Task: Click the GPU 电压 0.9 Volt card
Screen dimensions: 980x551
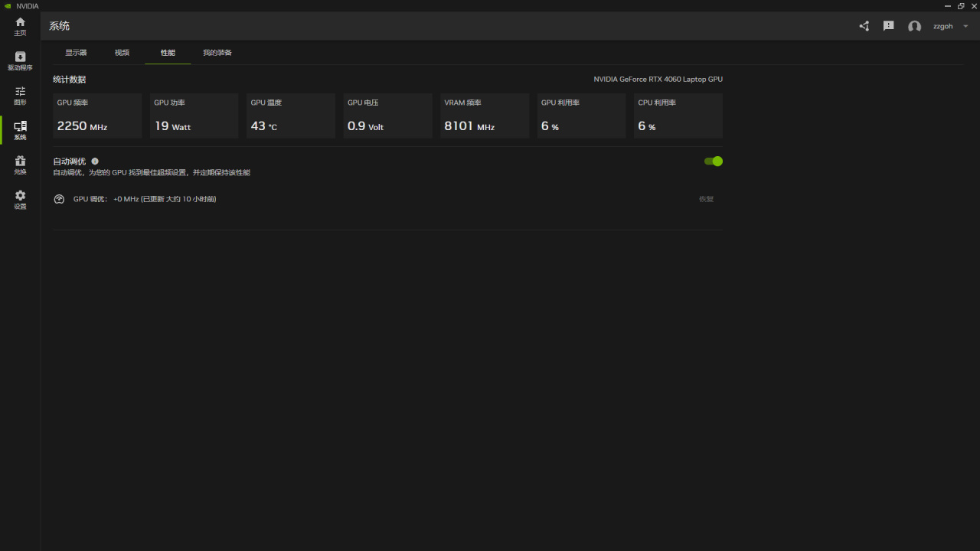Action: pos(387,116)
